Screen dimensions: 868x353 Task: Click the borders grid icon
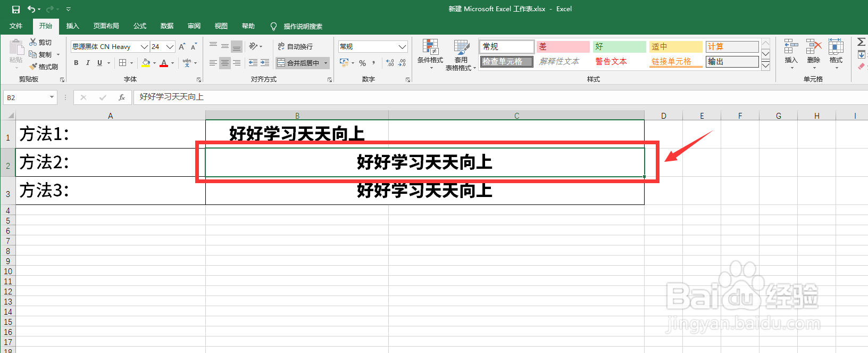[x=123, y=63]
